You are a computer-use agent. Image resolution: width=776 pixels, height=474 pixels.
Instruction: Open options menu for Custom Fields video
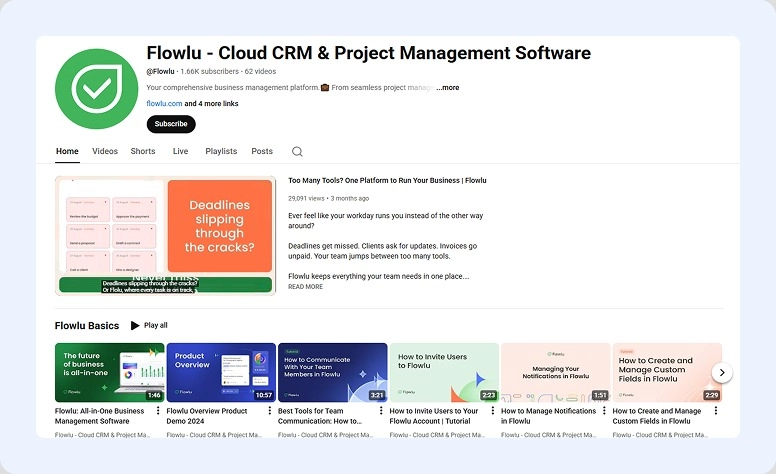(x=715, y=411)
